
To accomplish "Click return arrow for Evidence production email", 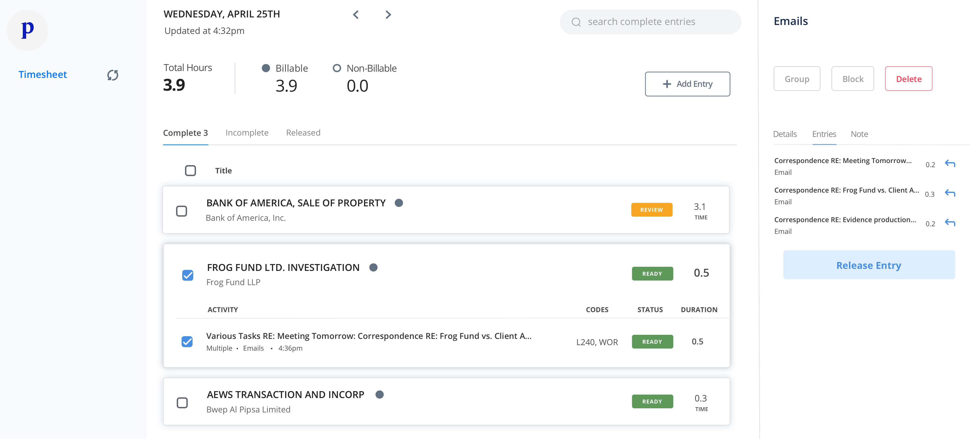I will tap(950, 223).
